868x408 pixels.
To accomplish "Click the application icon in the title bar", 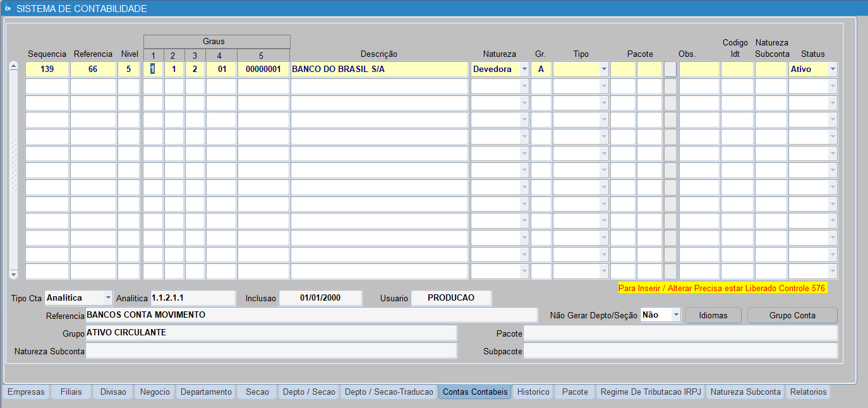I will 8,9.
